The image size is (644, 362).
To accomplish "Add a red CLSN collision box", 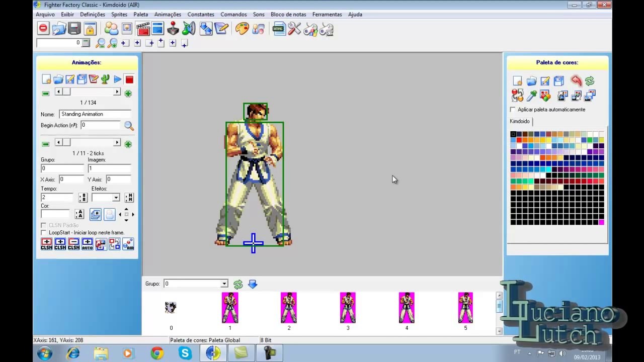I will click(46, 244).
